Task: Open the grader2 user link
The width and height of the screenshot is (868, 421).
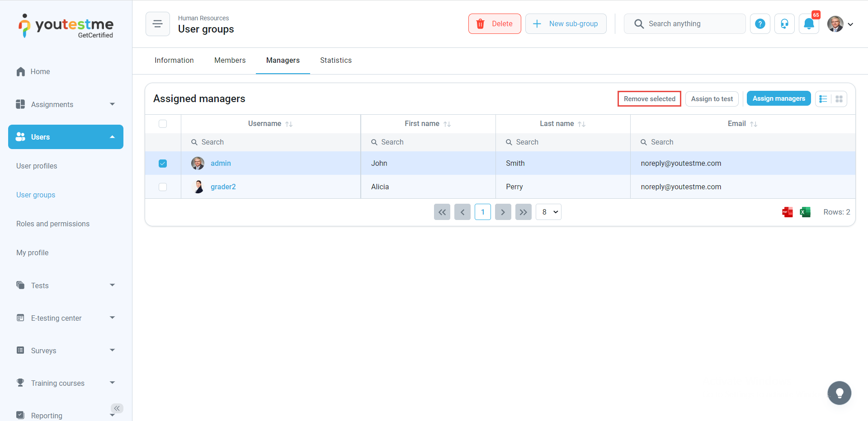Action: coord(223,187)
